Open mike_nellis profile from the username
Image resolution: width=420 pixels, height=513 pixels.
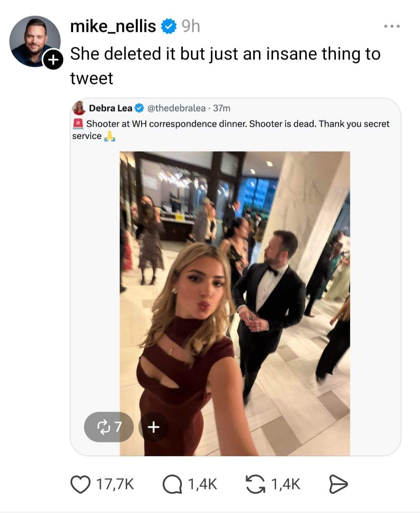[x=113, y=26]
